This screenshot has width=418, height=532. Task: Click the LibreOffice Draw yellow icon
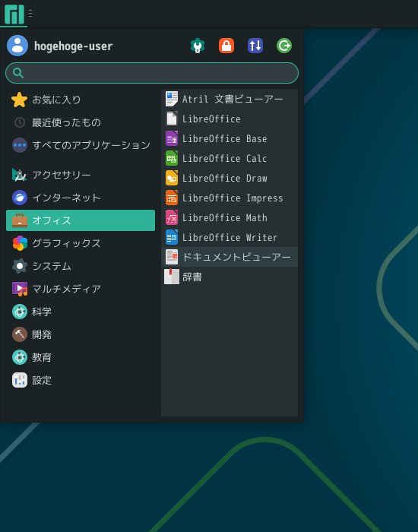click(172, 178)
